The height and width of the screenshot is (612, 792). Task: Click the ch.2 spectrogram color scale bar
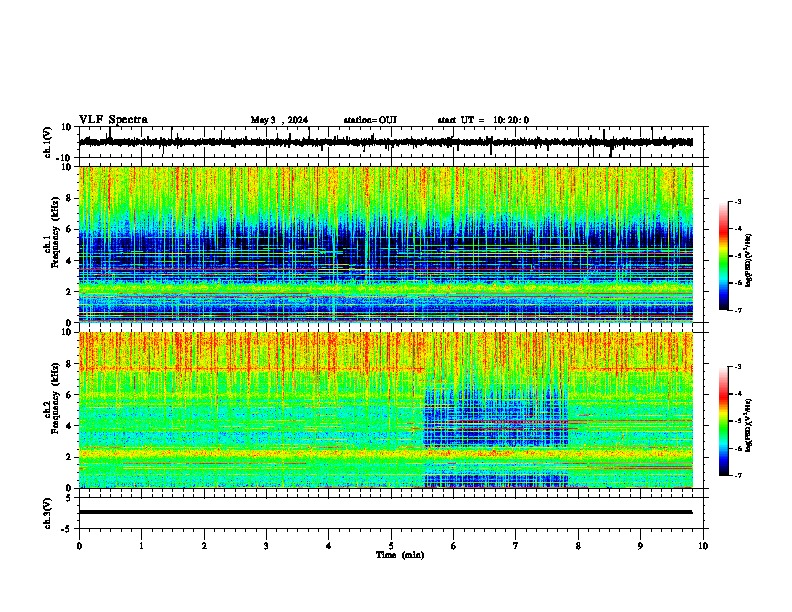pyautogui.click(x=723, y=421)
